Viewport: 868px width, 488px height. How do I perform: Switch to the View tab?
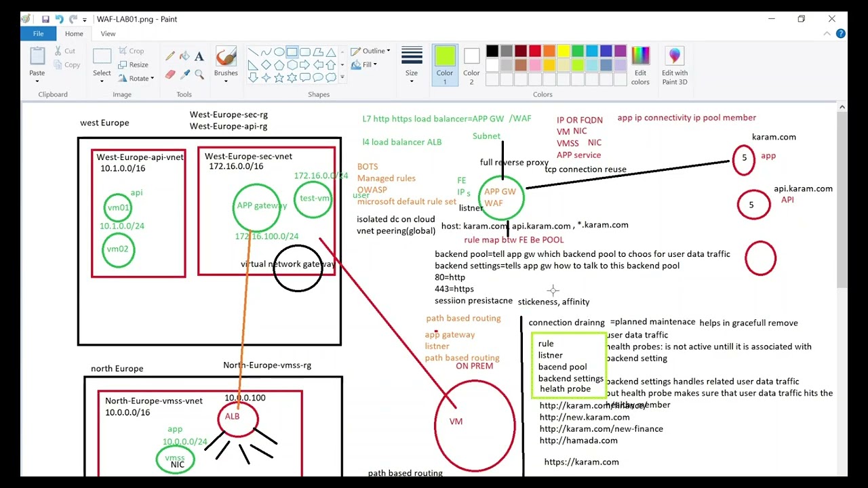point(108,34)
